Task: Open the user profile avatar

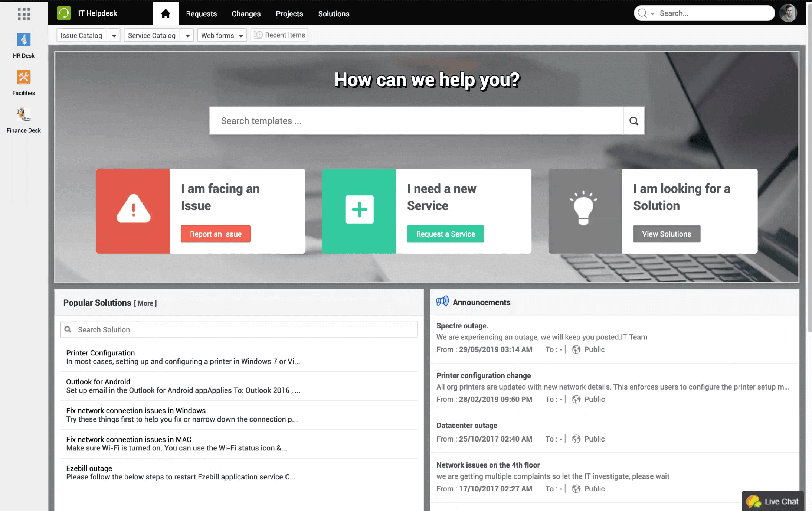Action: (x=789, y=13)
